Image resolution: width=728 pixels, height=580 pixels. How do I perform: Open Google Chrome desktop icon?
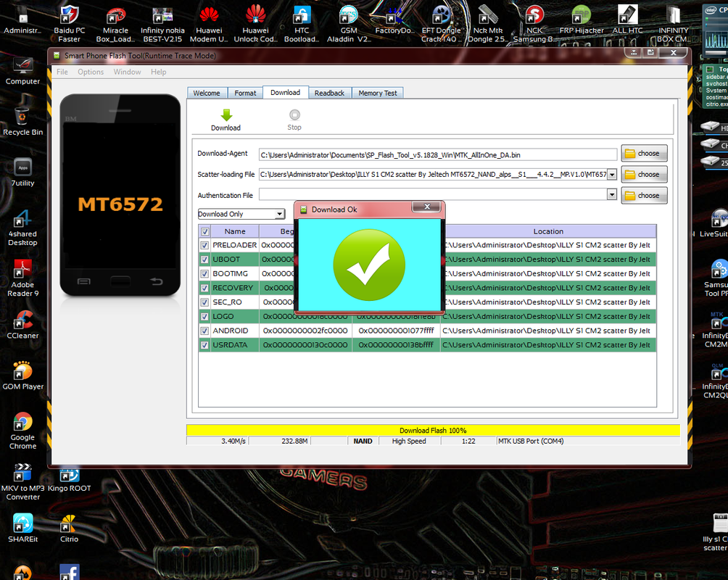22,431
